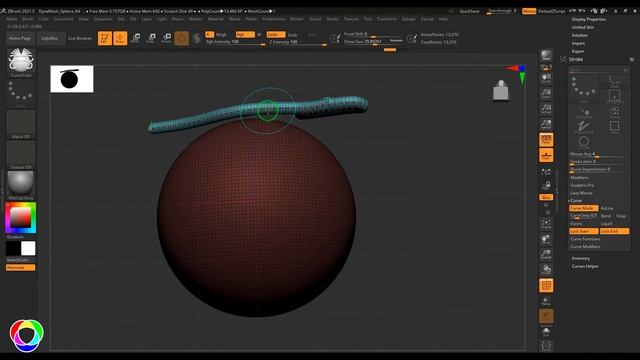Activate the Rotate transform icon in top shelf

(166, 38)
